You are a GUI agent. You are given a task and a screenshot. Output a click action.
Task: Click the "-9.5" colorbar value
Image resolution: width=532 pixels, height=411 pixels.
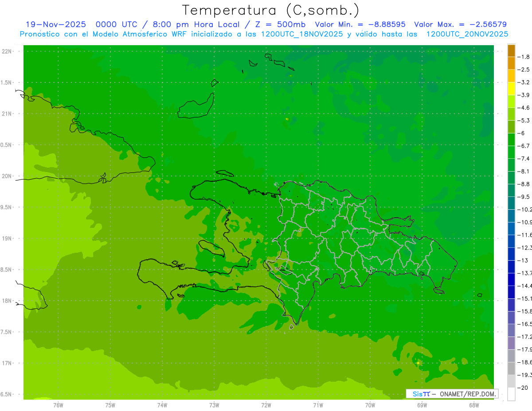pos(523,197)
